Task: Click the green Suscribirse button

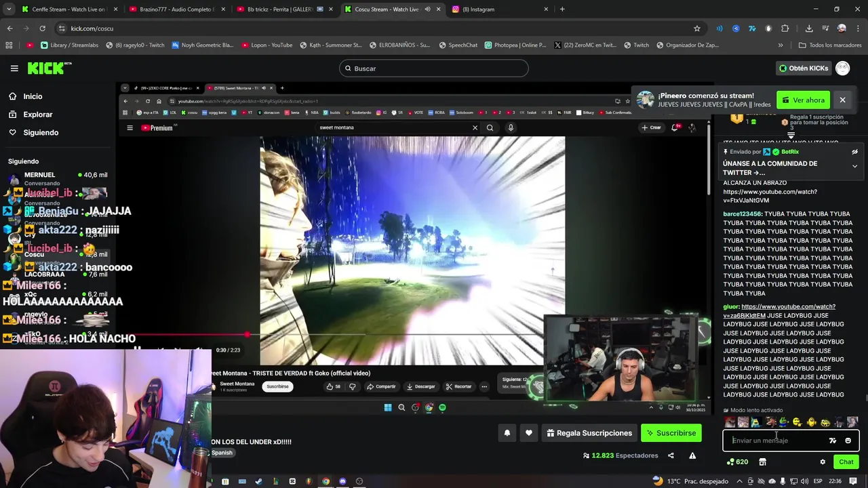Action: (671, 433)
